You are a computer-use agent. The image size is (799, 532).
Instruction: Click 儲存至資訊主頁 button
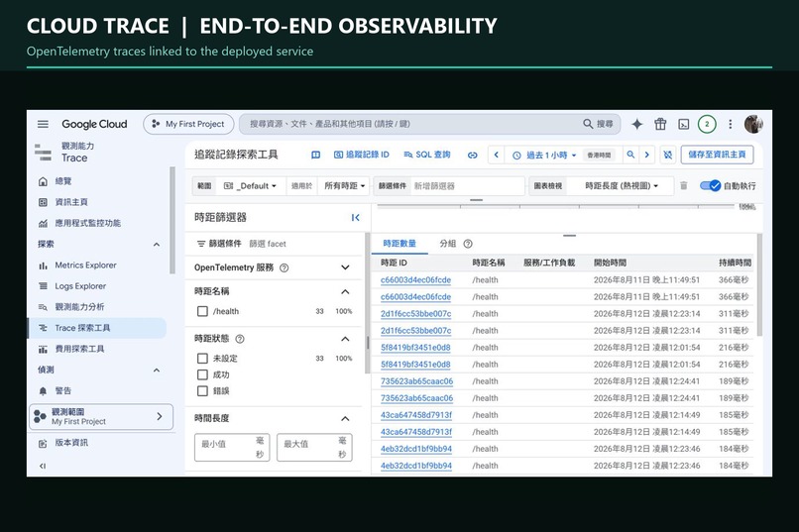tap(717, 155)
